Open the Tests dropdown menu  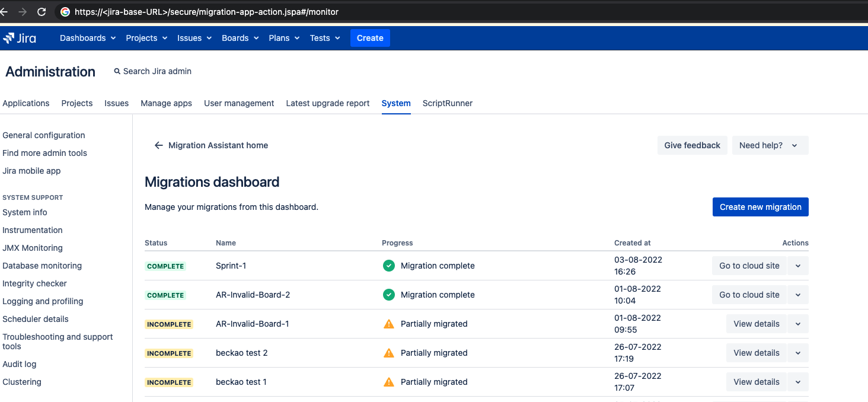pyautogui.click(x=325, y=38)
